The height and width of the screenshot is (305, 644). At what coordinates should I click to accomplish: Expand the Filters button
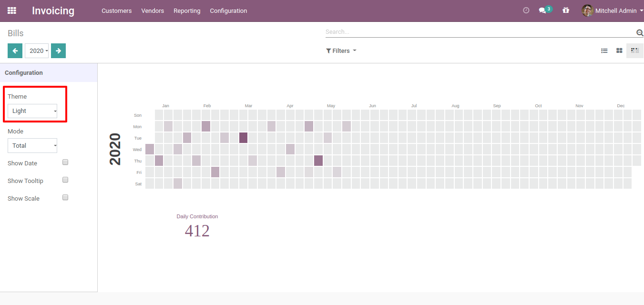point(341,51)
